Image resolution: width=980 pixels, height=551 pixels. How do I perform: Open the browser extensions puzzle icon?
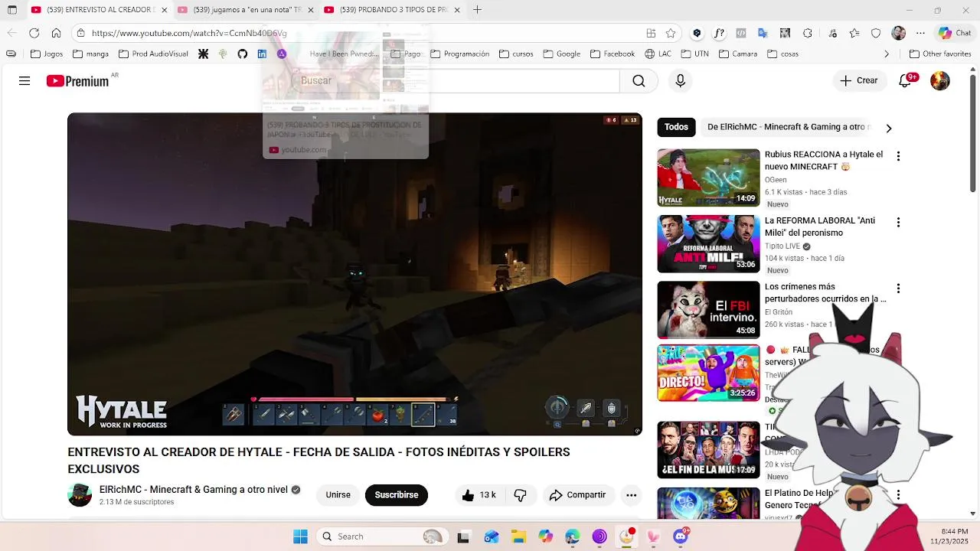pyautogui.click(x=807, y=33)
